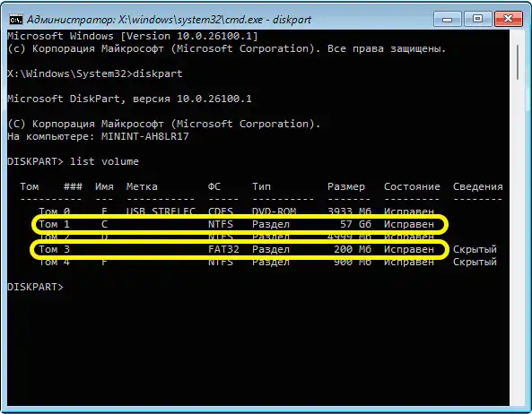Minimize the diskpart command window

[447, 19]
